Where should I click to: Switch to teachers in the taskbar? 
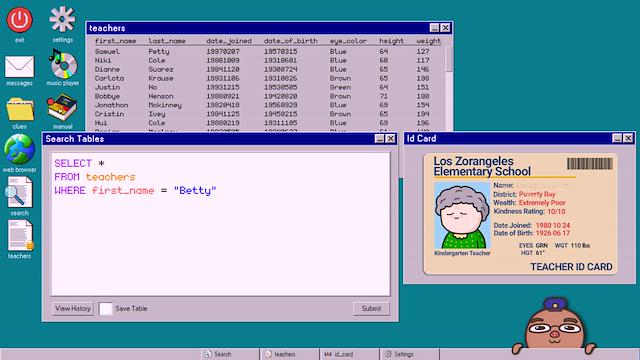(x=289, y=354)
